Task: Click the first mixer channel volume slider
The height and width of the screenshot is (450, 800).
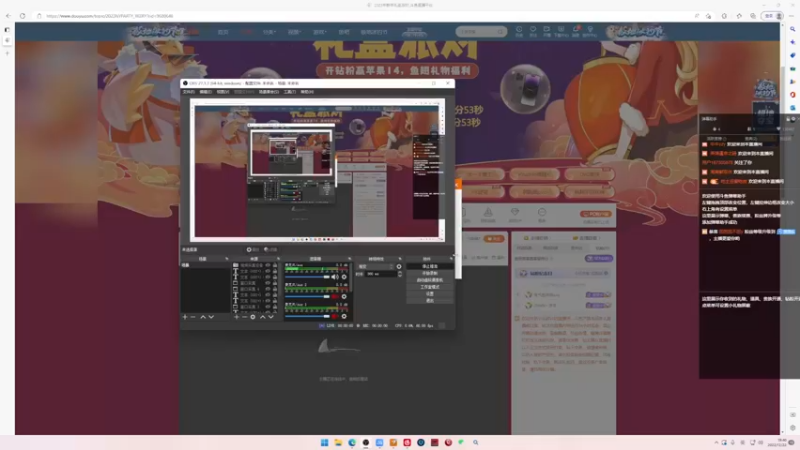Action: pyautogui.click(x=308, y=277)
